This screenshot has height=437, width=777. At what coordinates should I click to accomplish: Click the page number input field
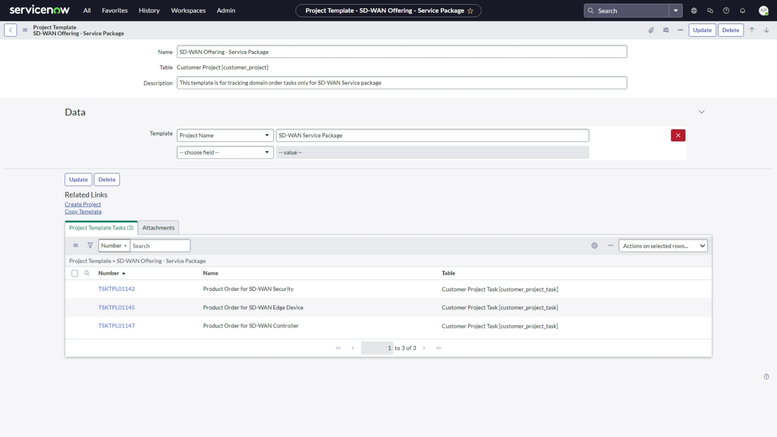(x=377, y=348)
